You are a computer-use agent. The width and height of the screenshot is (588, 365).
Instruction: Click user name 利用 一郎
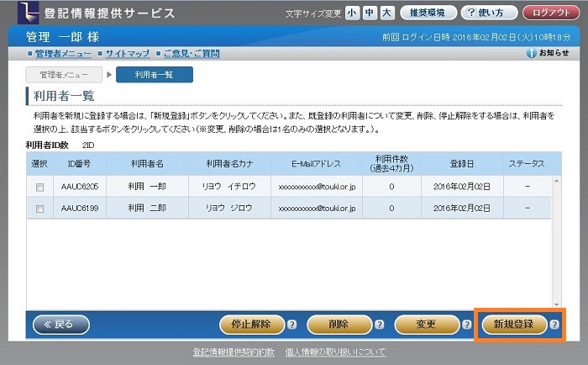[x=147, y=187]
